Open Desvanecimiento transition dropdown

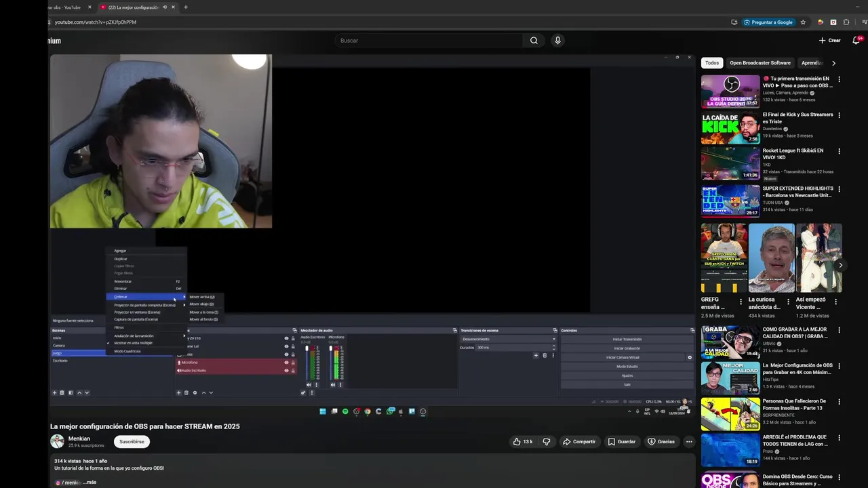pyautogui.click(x=509, y=339)
